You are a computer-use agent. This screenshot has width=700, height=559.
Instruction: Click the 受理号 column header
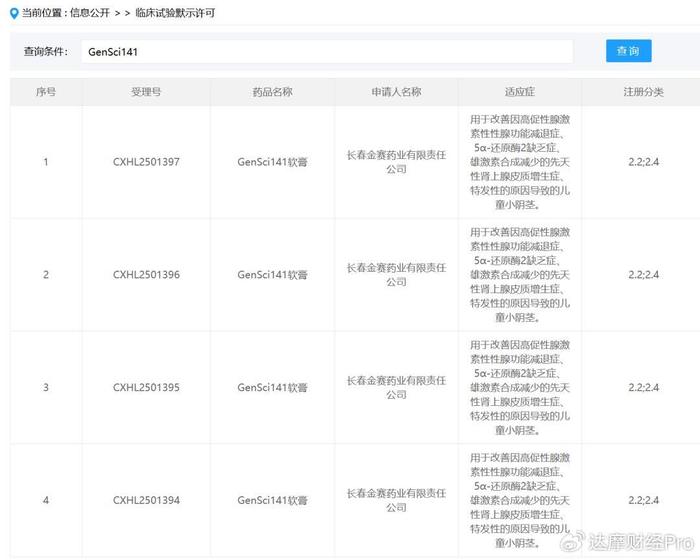click(146, 92)
